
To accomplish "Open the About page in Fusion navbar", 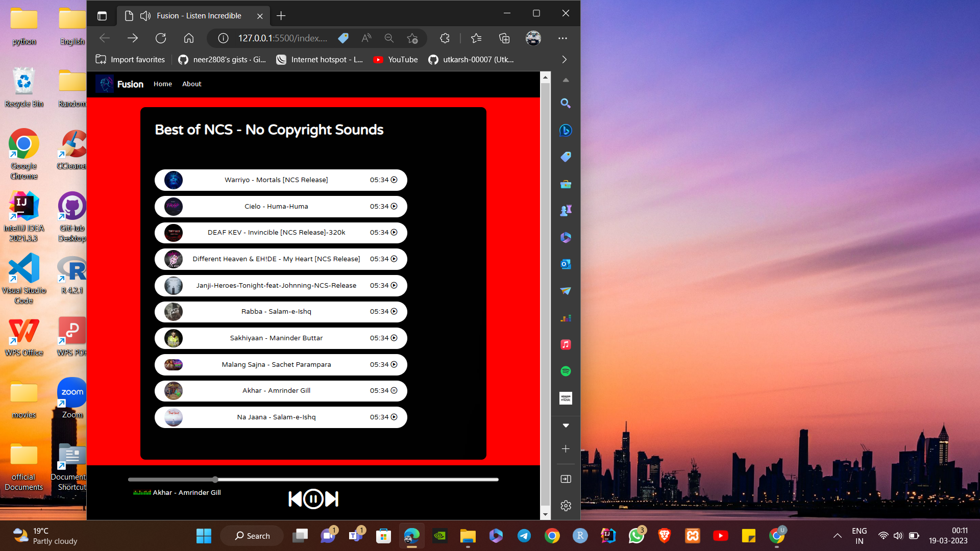I will click(x=192, y=84).
